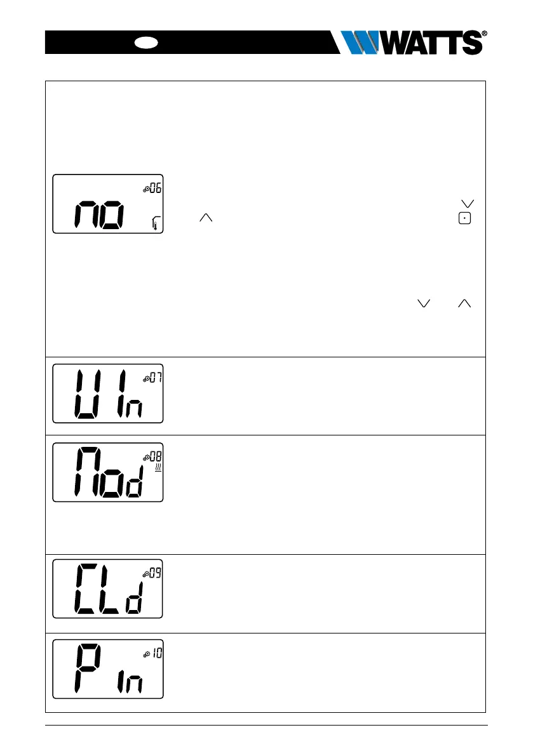Click the gear icon next to number 08
This screenshot has width=533, height=756.
coord(145,458)
